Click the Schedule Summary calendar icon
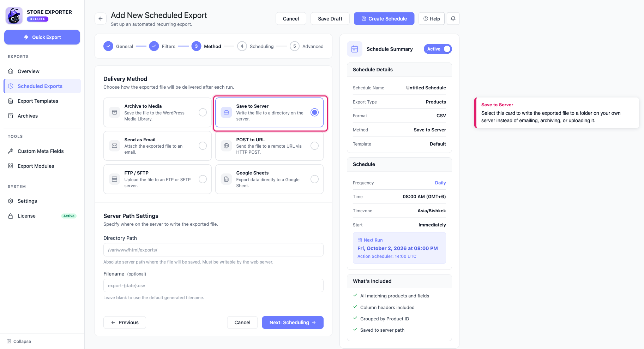This screenshot has height=349, width=644. pos(355,49)
